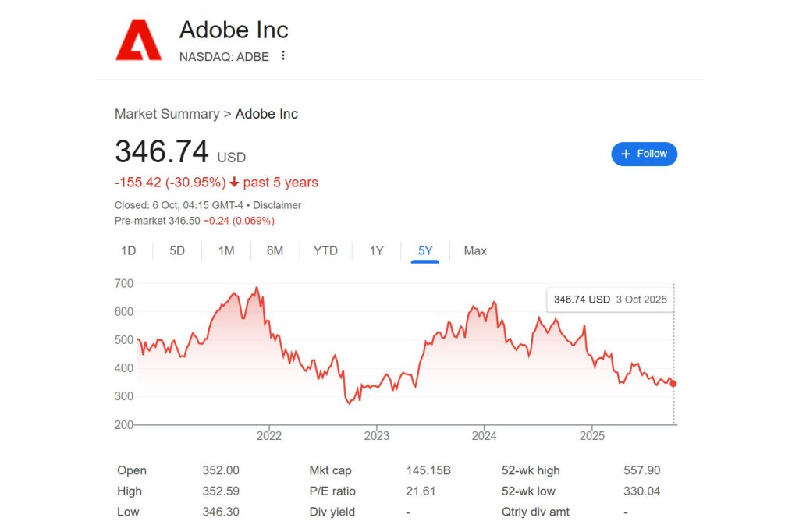
Task: View the 1Y price history
Action: (377, 250)
